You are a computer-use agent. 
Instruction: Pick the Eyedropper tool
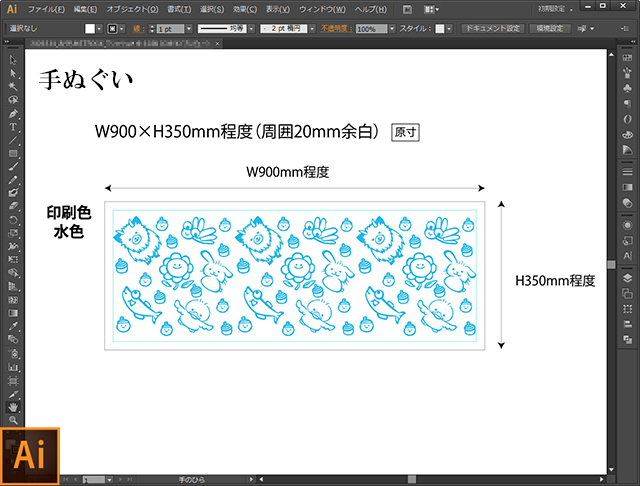13,326
